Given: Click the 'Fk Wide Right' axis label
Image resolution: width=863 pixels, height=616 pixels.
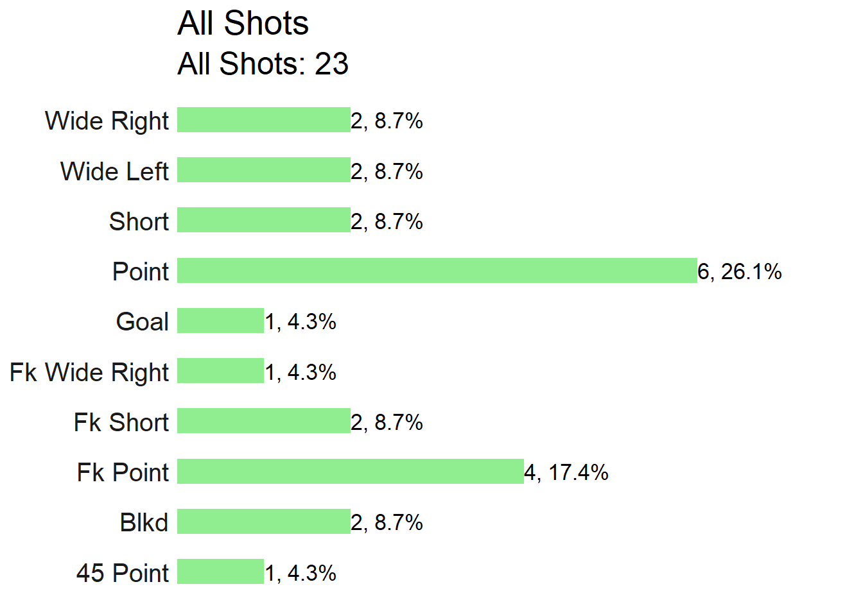Looking at the screenshot, I should (89, 373).
